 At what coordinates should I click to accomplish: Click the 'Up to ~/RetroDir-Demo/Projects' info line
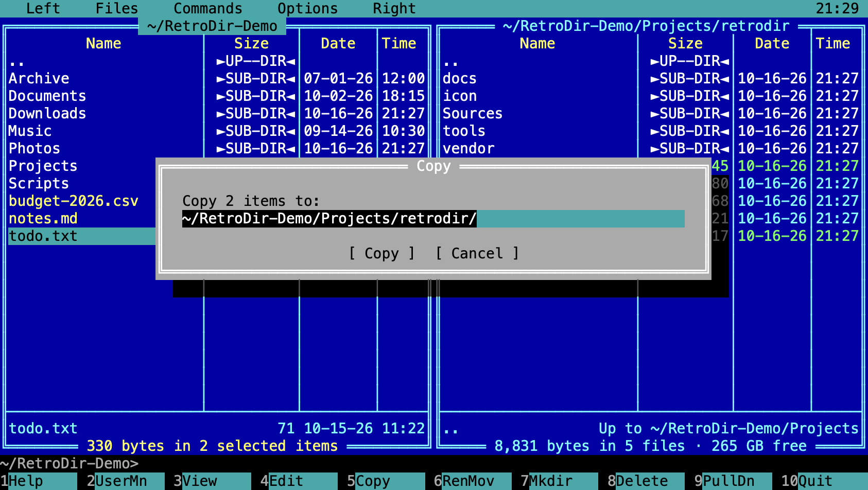pos(729,428)
